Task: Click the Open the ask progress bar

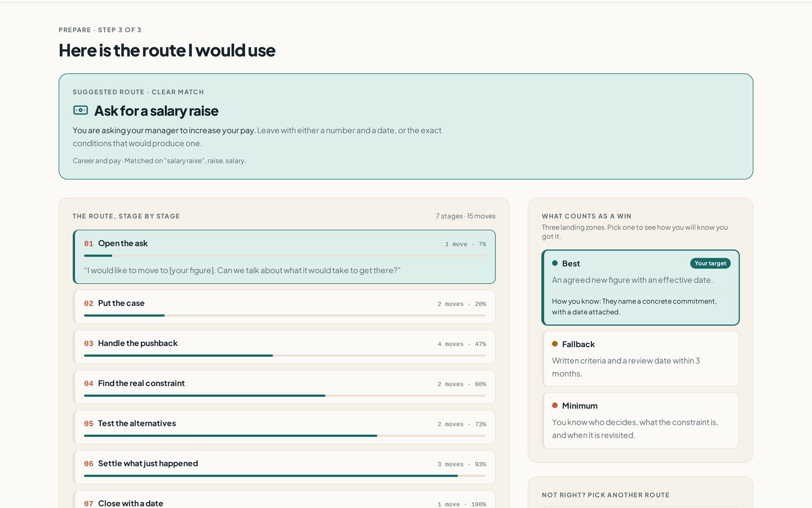Action: (x=285, y=256)
